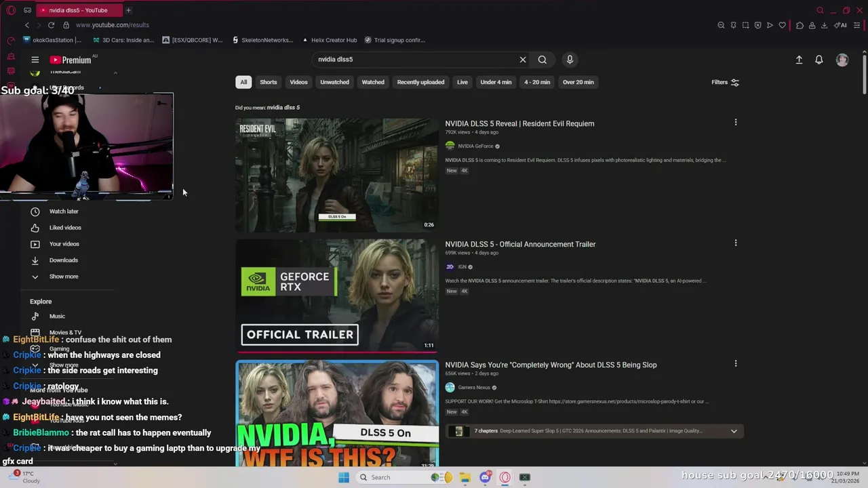The height and width of the screenshot is (488, 868).
Task: Search by voice microphone icon
Action: (570, 60)
